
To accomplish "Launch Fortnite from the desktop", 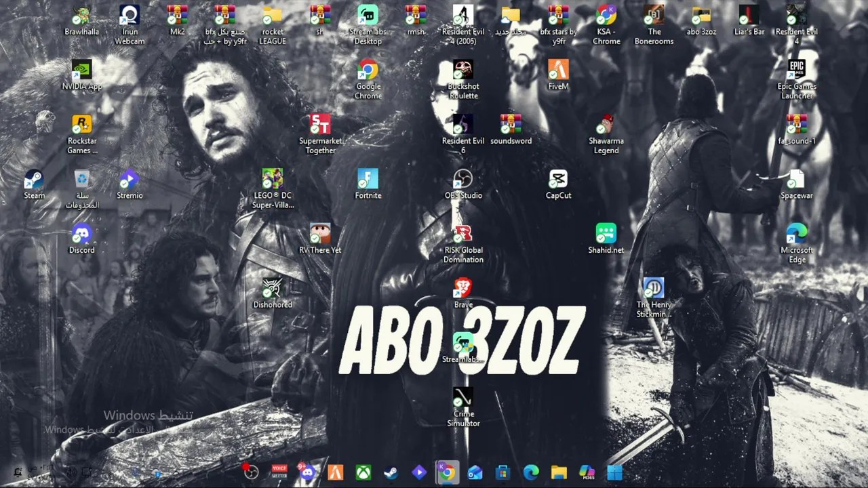I will click(368, 184).
